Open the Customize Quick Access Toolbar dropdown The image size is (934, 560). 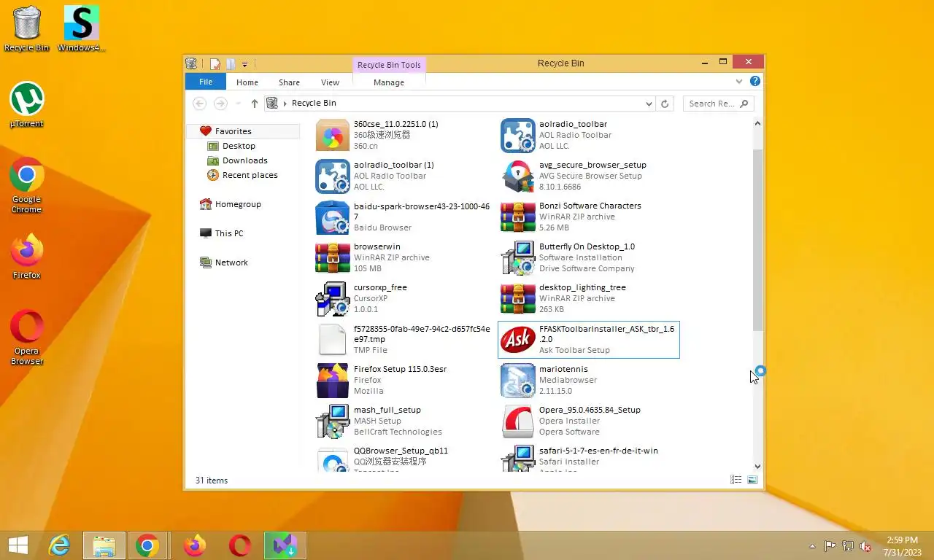(245, 64)
